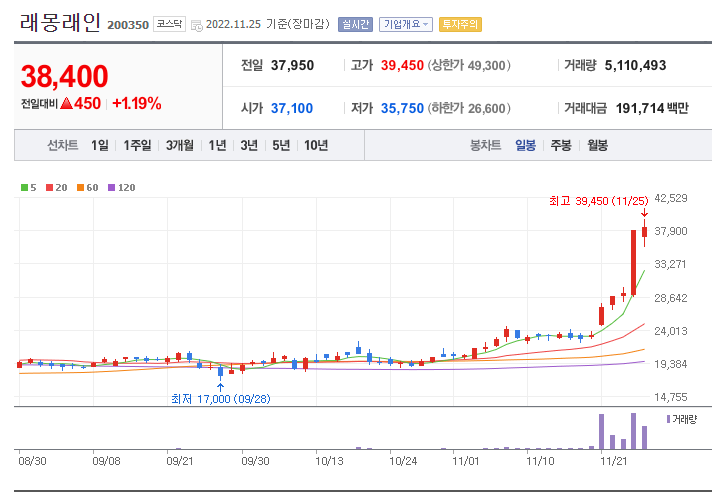The height and width of the screenshot is (492, 712).
Task: Click the stock code 200350
Action: (128, 25)
